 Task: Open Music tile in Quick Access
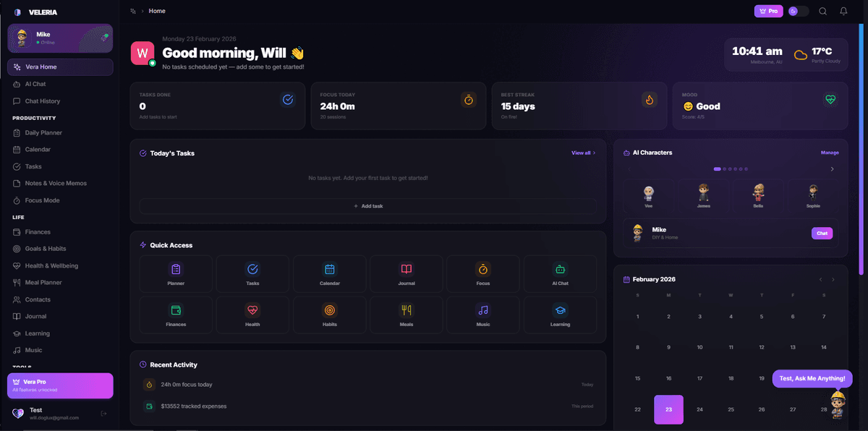tap(483, 315)
